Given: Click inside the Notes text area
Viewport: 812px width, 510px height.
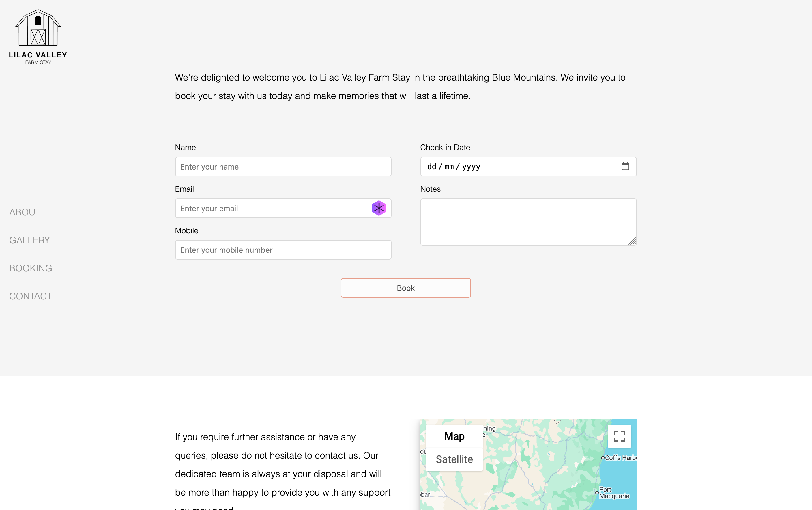Looking at the screenshot, I should coord(528,222).
